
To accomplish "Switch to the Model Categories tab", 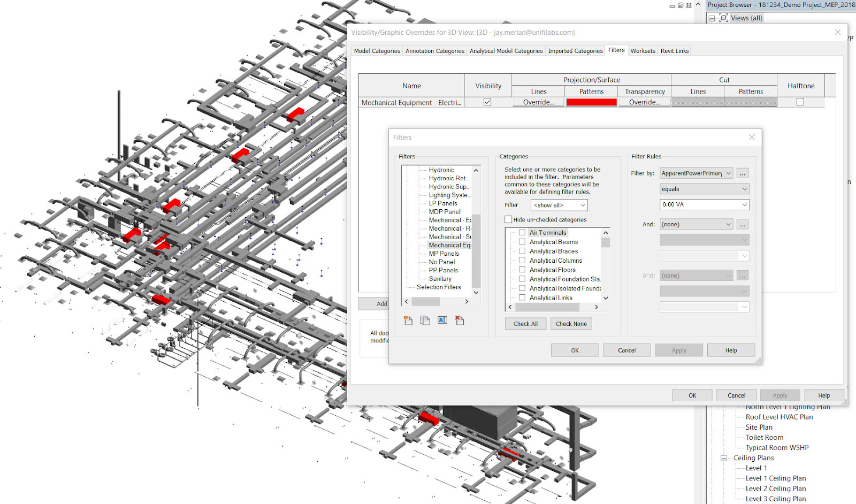I will [x=377, y=51].
